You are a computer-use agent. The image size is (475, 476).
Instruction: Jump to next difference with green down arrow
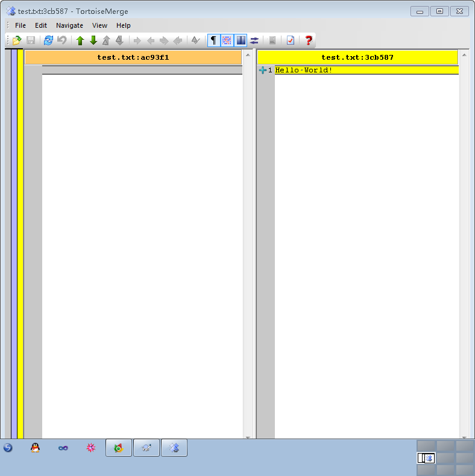tap(93, 40)
